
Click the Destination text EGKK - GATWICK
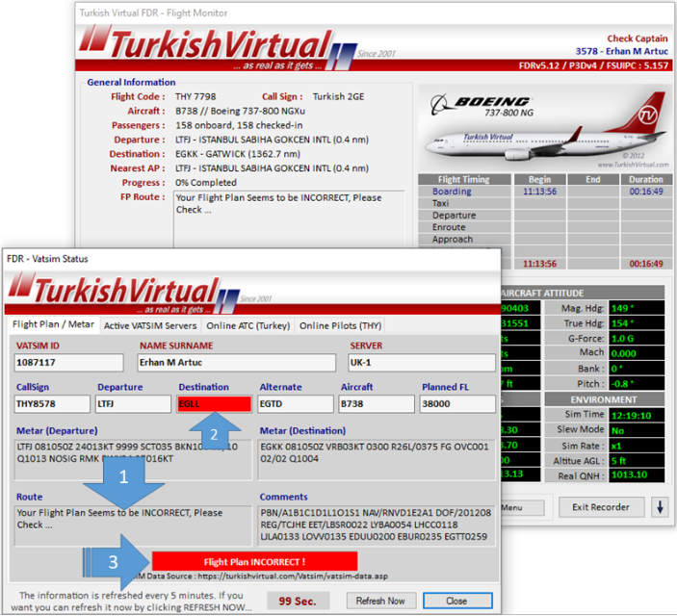coord(238,154)
